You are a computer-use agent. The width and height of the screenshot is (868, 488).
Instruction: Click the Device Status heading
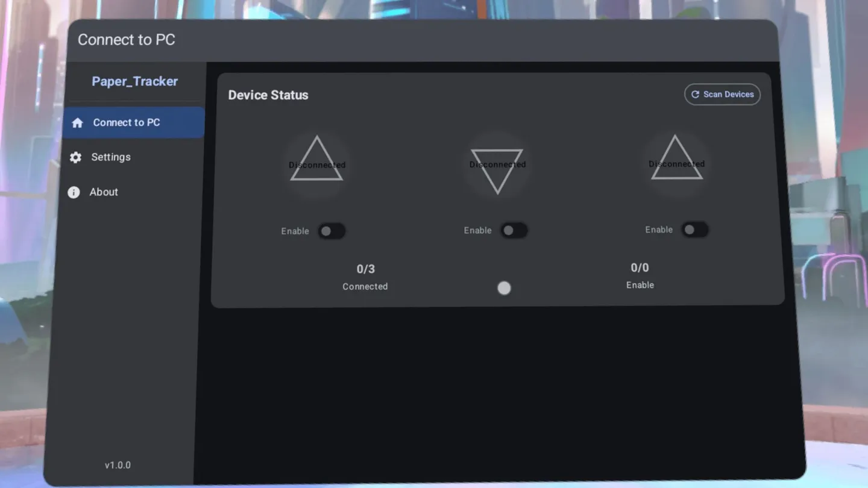[x=268, y=95]
